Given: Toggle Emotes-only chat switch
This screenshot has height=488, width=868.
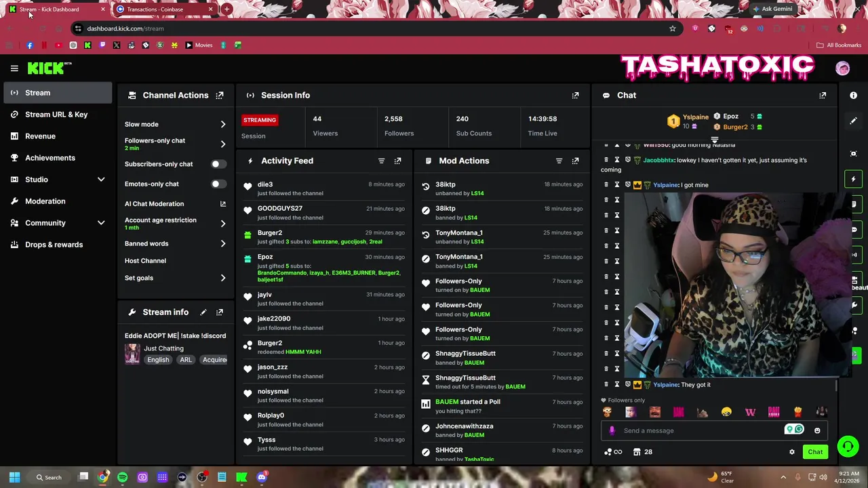Looking at the screenshot, I should 217,184.
